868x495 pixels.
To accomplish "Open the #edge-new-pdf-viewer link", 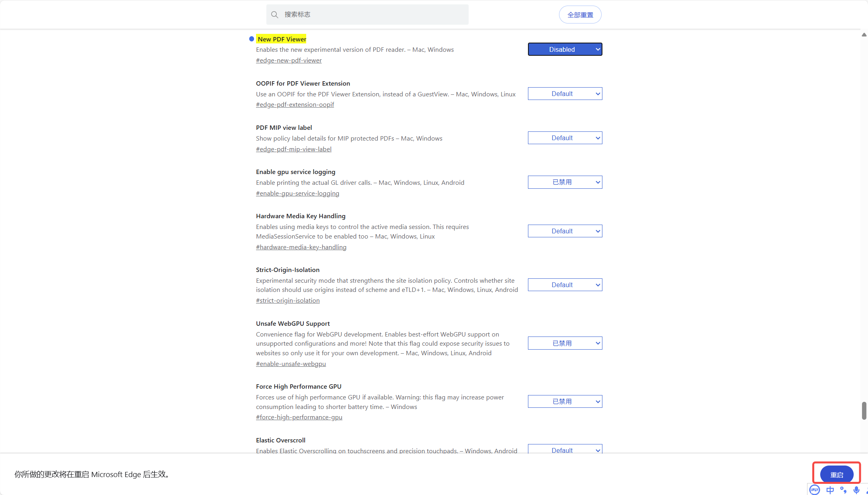I will pyautogui.click(x=289, y=61).
